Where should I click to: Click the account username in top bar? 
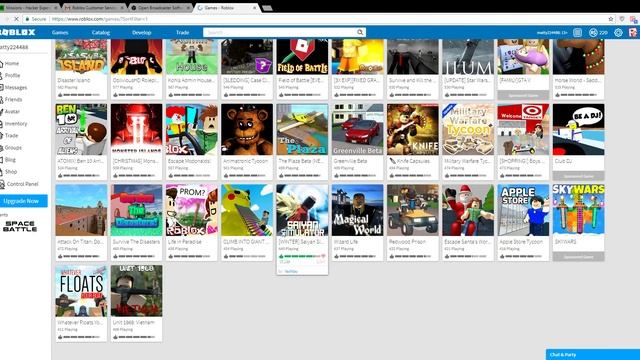pyautogui.click(x=552, y=33)
